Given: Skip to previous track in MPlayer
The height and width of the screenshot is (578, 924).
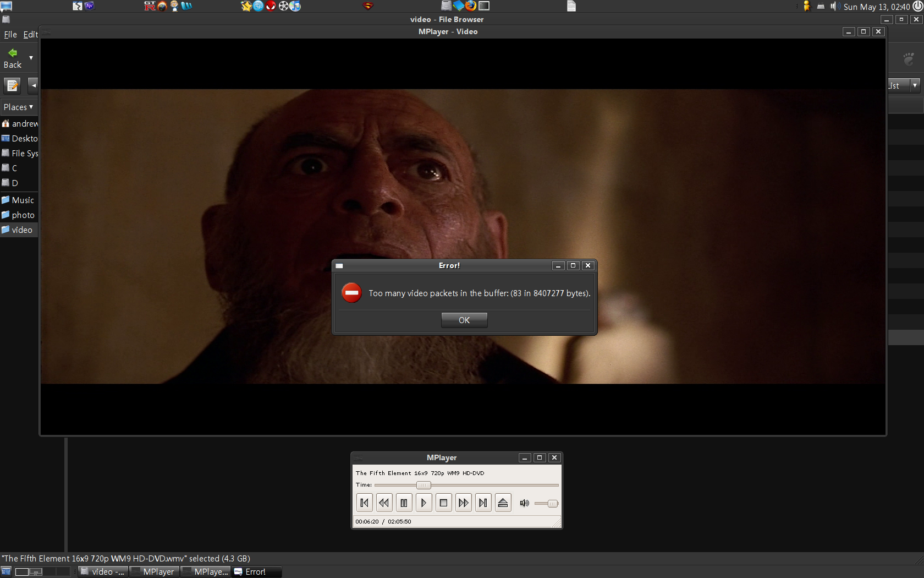Looking at the screenshot, I should click(x=365, y=503).
